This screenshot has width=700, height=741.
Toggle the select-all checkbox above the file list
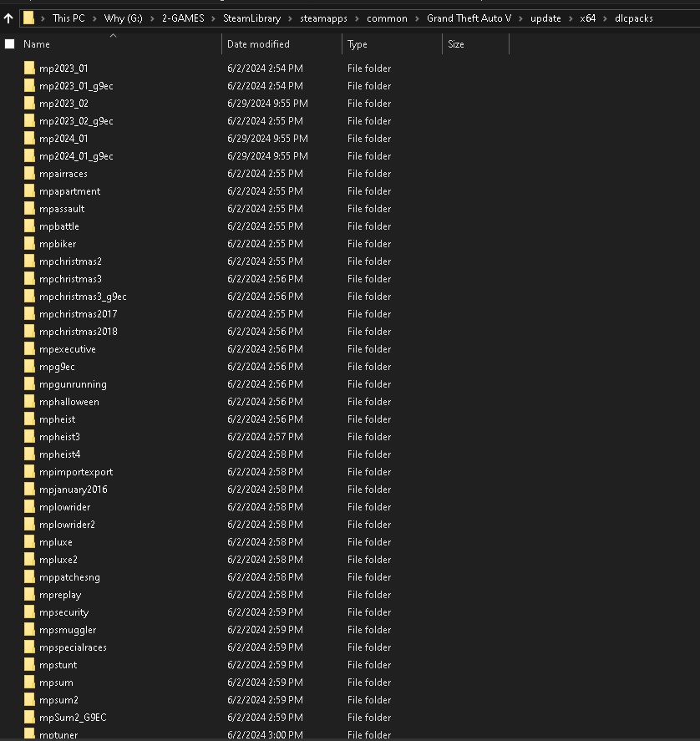tap(9, 43)
